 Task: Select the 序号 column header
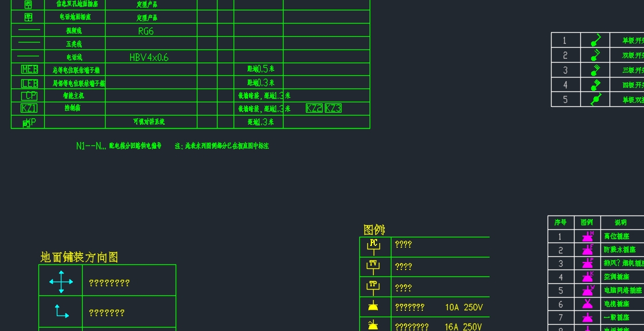click(560, 222)
